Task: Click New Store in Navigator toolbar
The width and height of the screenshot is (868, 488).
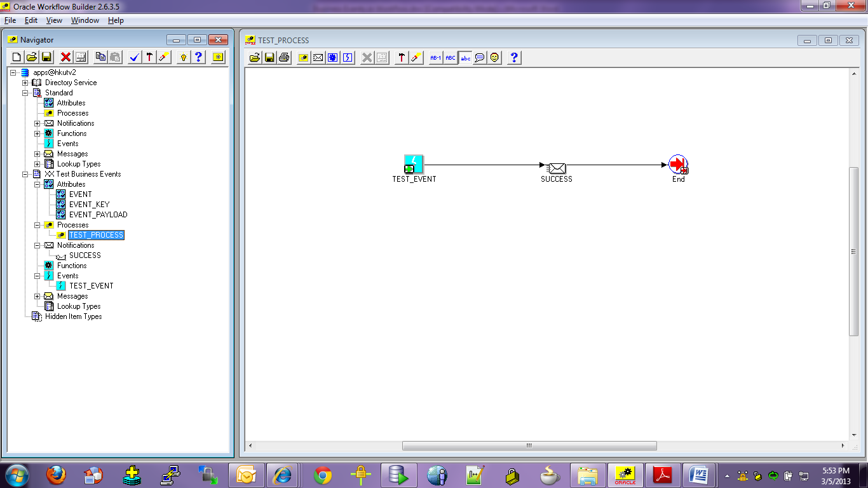Action: 17,57
